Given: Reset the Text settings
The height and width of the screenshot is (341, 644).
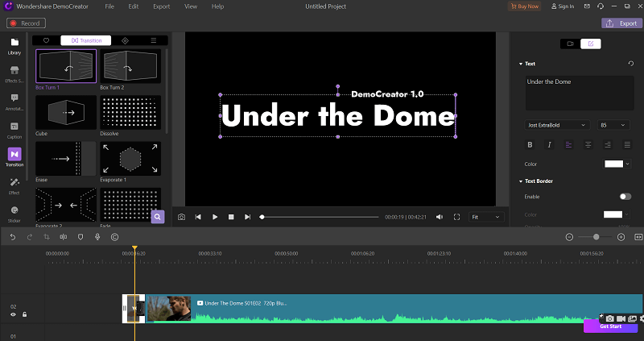Looking at the screenshot, I should tap(631, 64).
